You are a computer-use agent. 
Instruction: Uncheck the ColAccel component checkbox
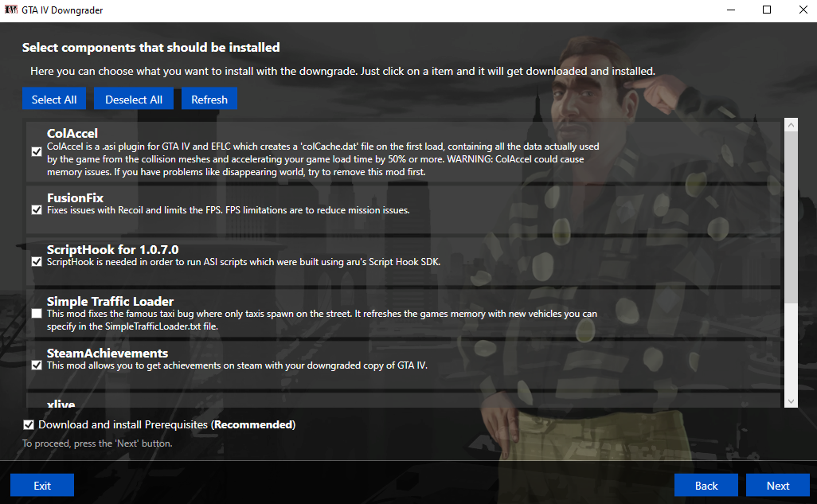pyautogui.click(x=37, y=151)
